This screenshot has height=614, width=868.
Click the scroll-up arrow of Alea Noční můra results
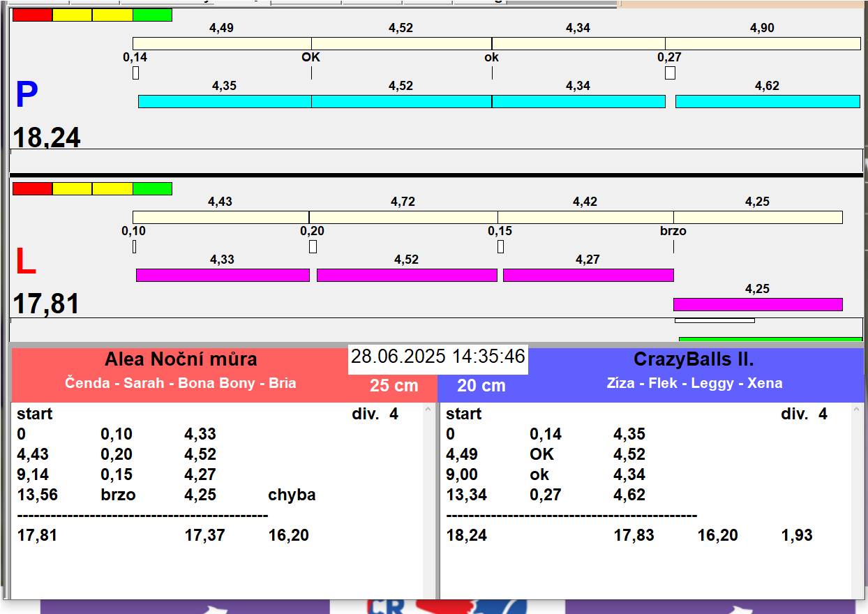tap(428, 410)
